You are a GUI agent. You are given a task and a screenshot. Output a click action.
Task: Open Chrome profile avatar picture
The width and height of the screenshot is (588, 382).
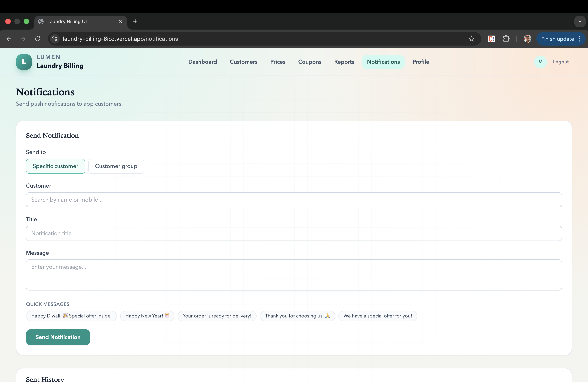(527, 39)
